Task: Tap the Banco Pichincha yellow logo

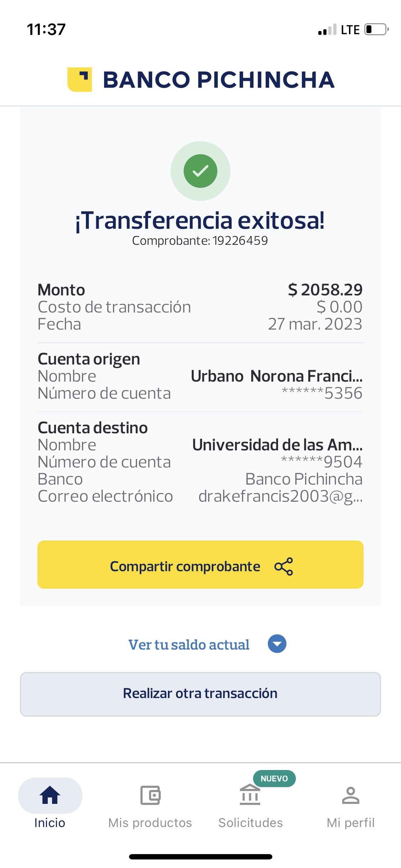Action: pyautogui.click(x=79, y=79)
